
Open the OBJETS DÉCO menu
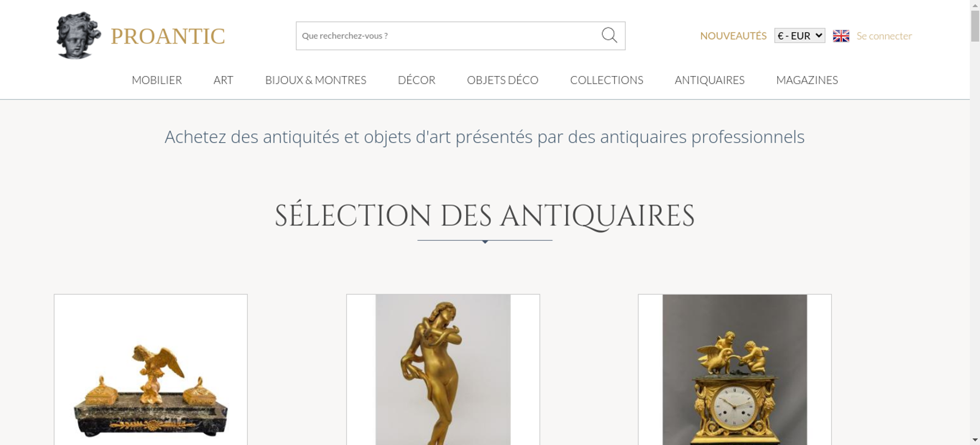[x=503, y=80]
